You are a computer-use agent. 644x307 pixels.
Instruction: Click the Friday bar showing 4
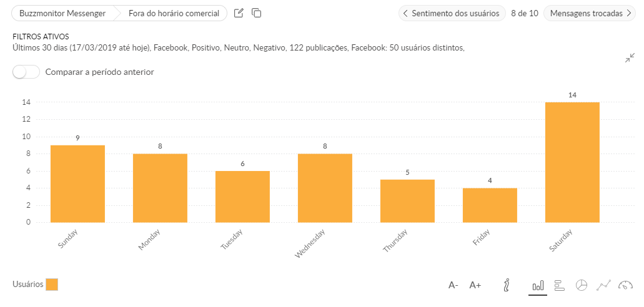tap(490, 205)
